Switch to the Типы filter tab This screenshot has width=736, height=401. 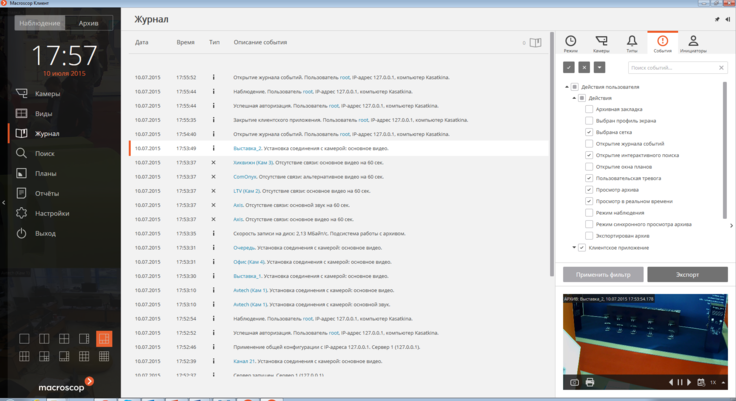[x=632, y=44]
